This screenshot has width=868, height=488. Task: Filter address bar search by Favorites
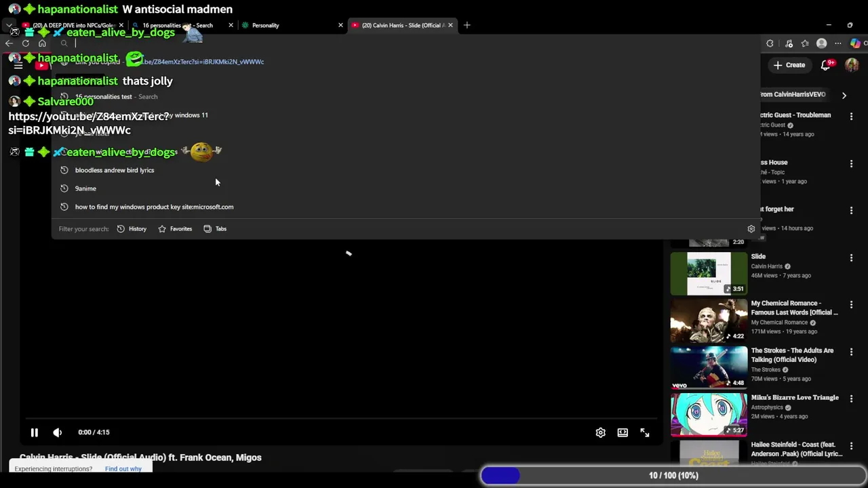[x=175, y=229]
